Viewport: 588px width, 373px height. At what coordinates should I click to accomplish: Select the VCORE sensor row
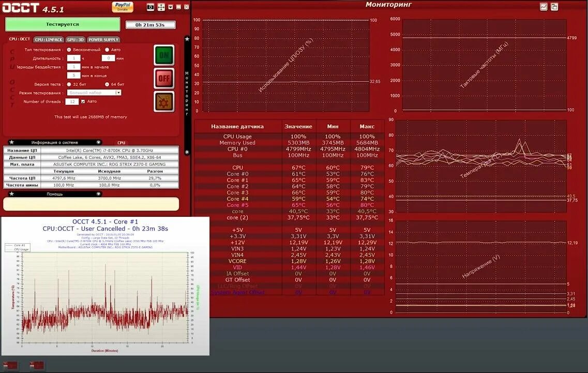click(x=290, y=261)
